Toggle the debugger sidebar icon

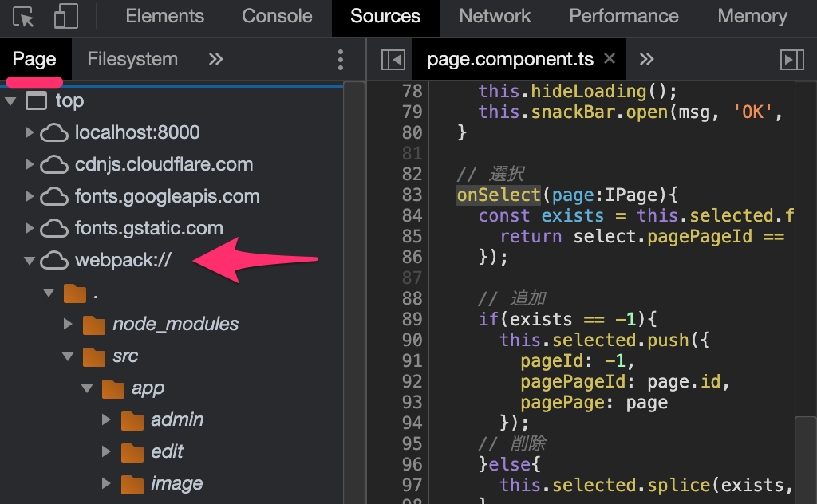pyautogui.click(x=792, y=60)
